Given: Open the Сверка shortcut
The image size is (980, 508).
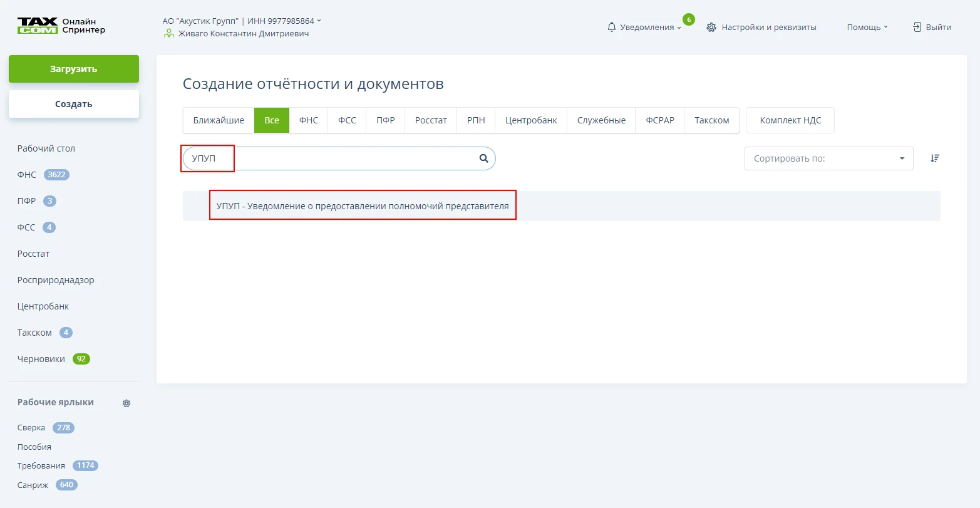Looking at the screenshot, I should [x=31, y=428].
